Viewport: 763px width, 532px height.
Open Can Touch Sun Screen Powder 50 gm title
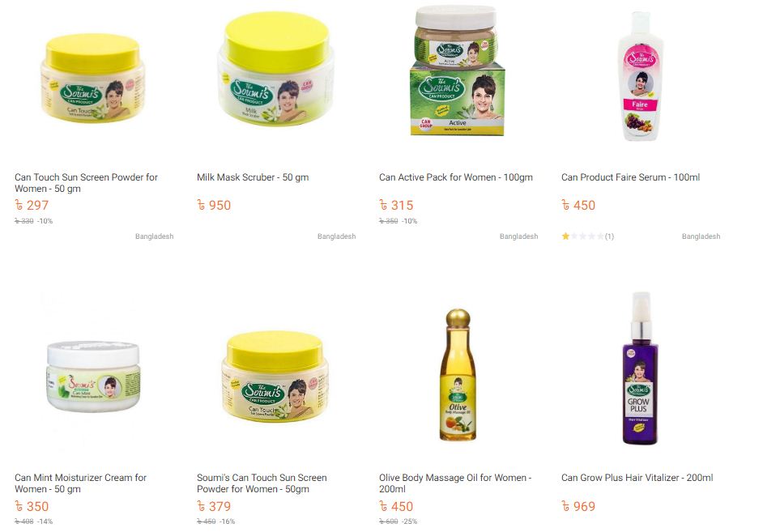pos(86,183)
